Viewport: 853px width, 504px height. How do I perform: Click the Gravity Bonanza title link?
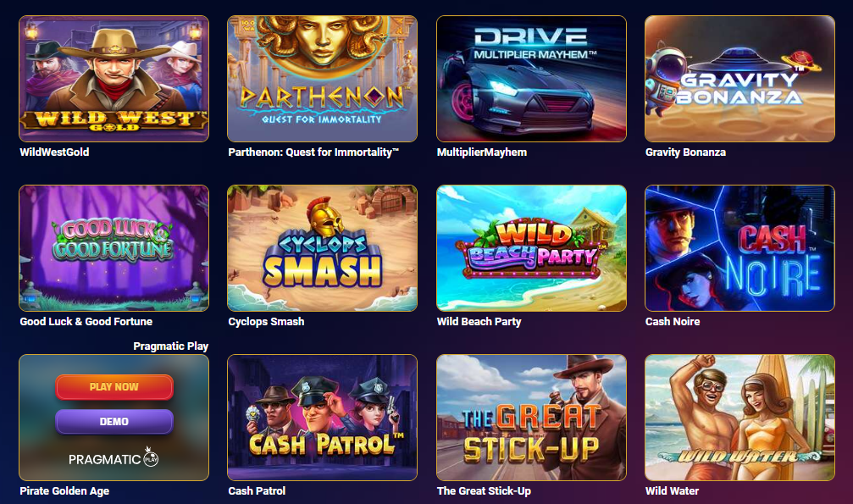[x=685, y=152]
